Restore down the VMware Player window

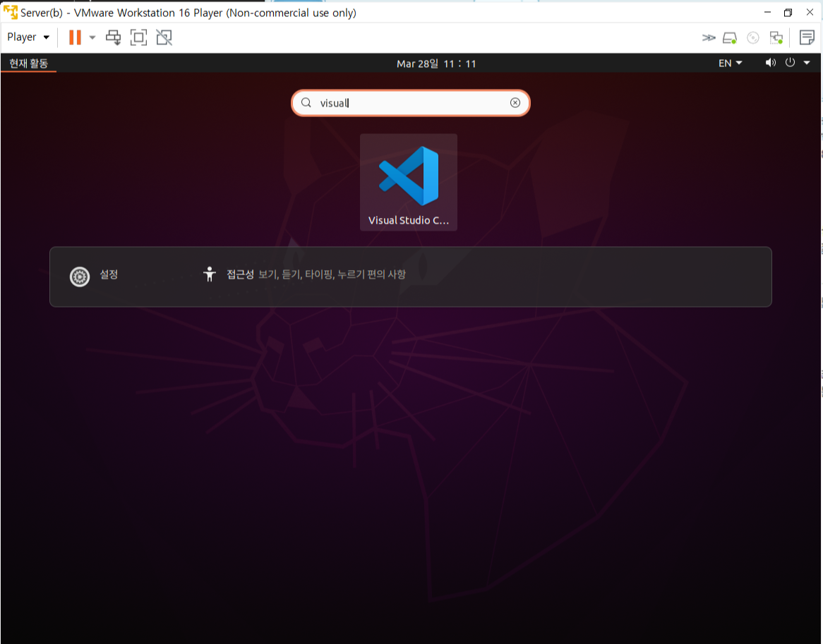point(788,13)
